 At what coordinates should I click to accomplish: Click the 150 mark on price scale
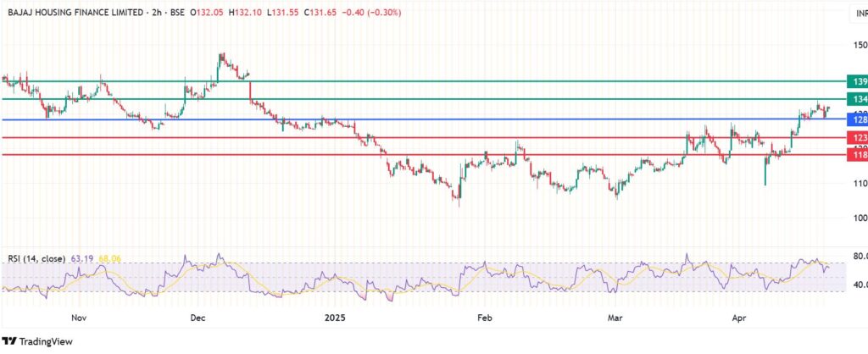(857, 45)
